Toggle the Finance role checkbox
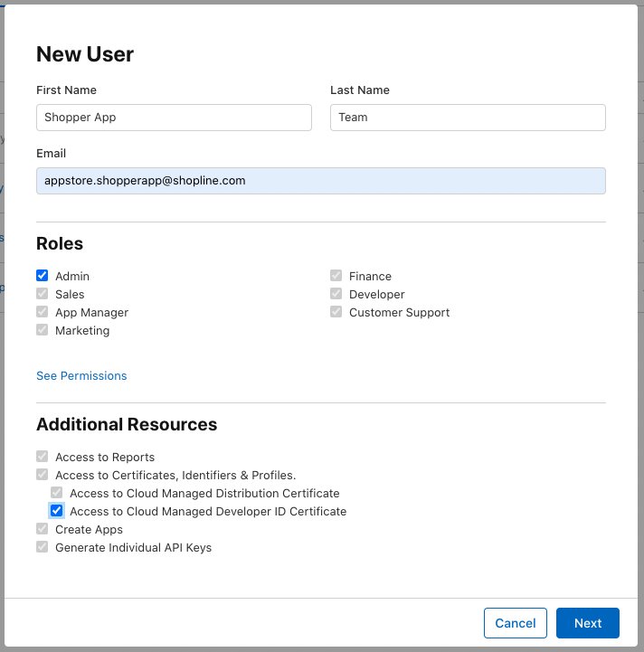The image size is (644, 652). pos(336,276)
